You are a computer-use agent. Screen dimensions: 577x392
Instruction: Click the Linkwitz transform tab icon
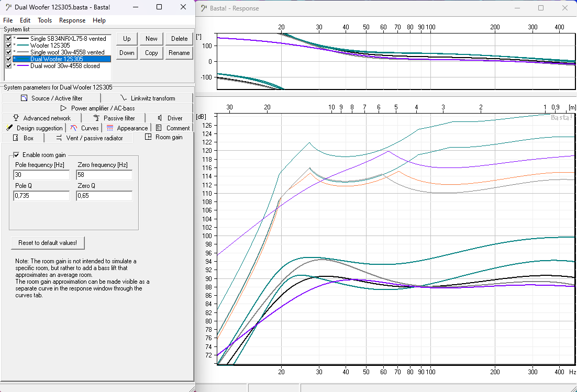(123, 98)
